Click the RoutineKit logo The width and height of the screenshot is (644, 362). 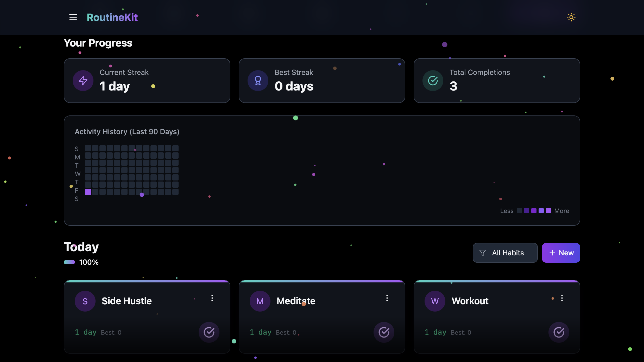[112, 17]
